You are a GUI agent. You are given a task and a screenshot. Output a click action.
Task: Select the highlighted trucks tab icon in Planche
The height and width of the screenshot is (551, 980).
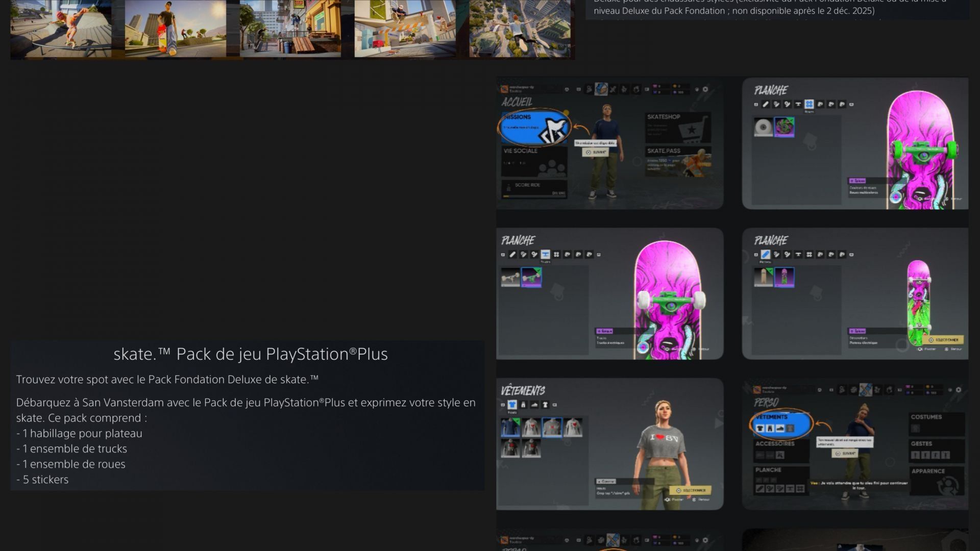pos(545,254)
